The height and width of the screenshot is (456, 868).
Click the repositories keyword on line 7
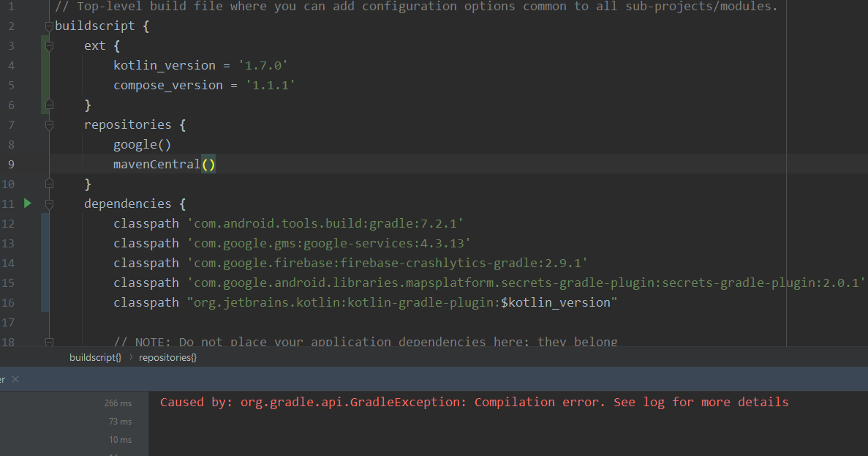click(128, 124)
